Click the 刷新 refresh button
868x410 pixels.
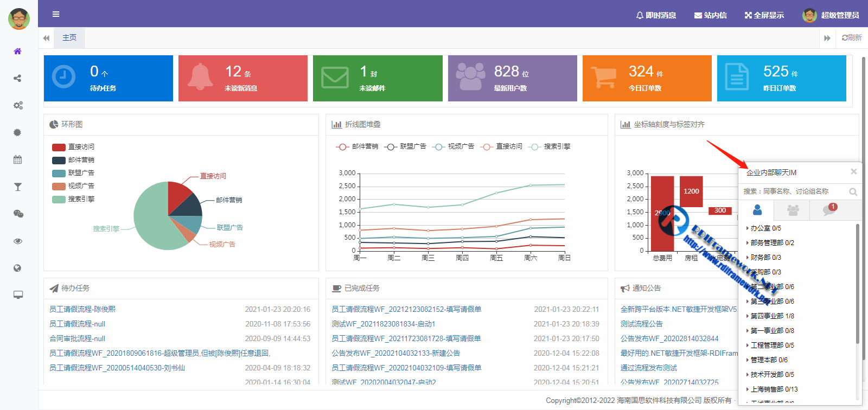[852, 37]
